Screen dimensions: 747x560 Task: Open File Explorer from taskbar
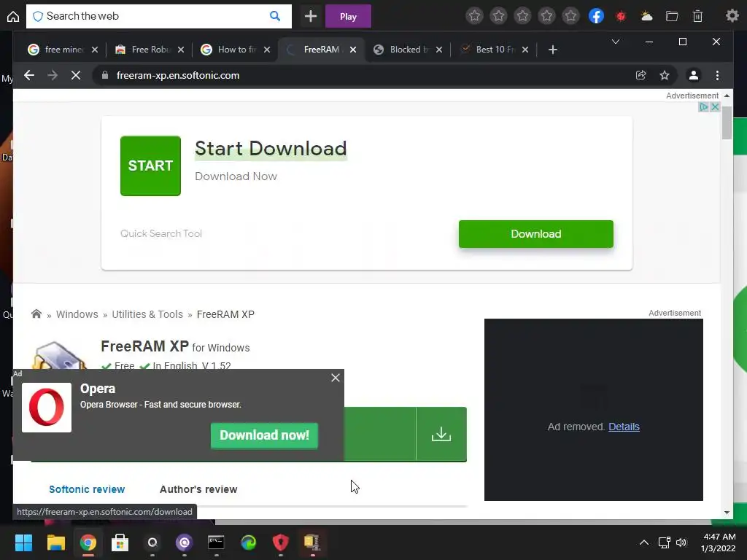click(x=55, y=542)
